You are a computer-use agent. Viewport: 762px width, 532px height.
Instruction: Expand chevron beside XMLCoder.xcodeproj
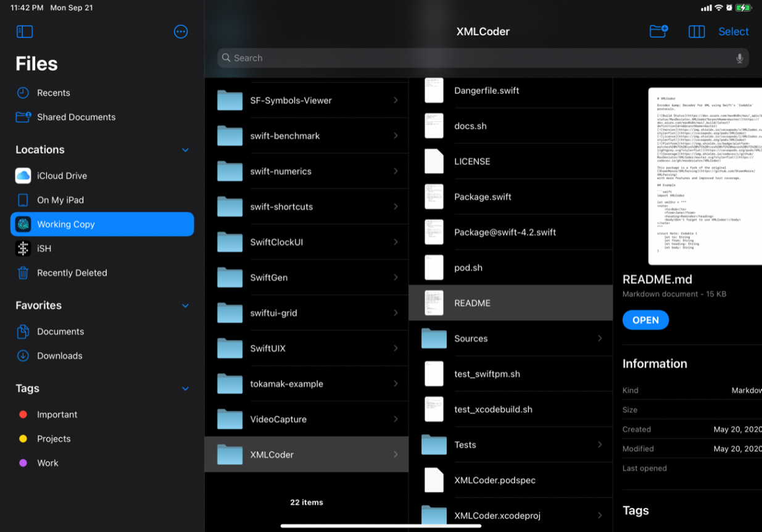click(600, 515)
